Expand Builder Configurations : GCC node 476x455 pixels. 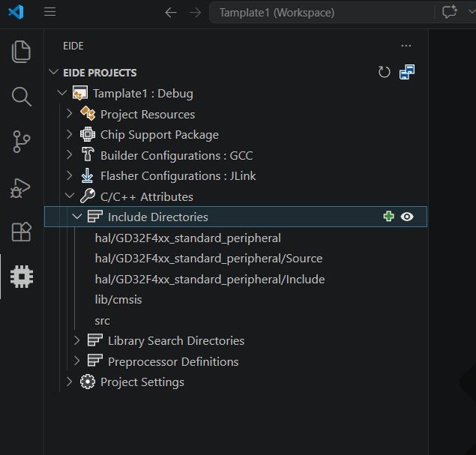pyautogui.click(x=70, y=155)
